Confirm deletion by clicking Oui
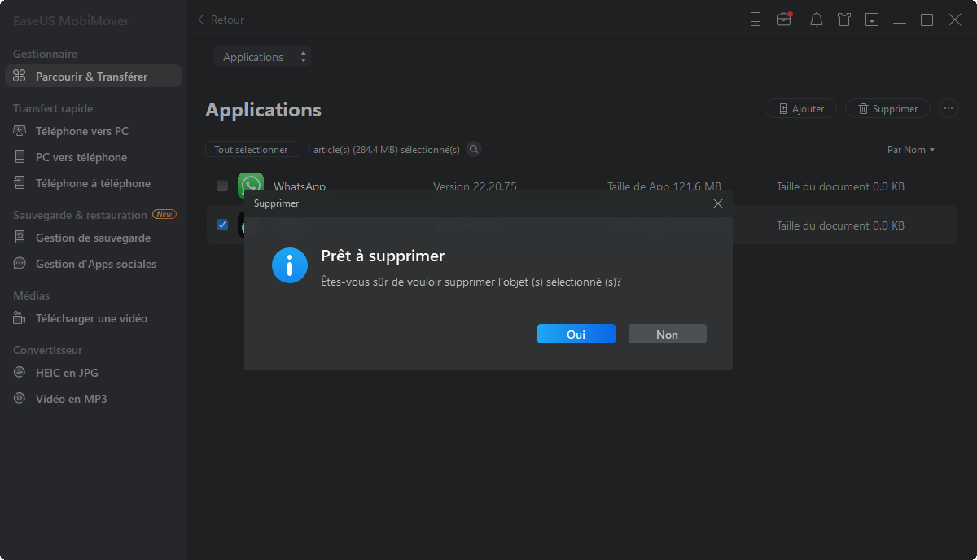977x560 pixels. tap(576, 334)
